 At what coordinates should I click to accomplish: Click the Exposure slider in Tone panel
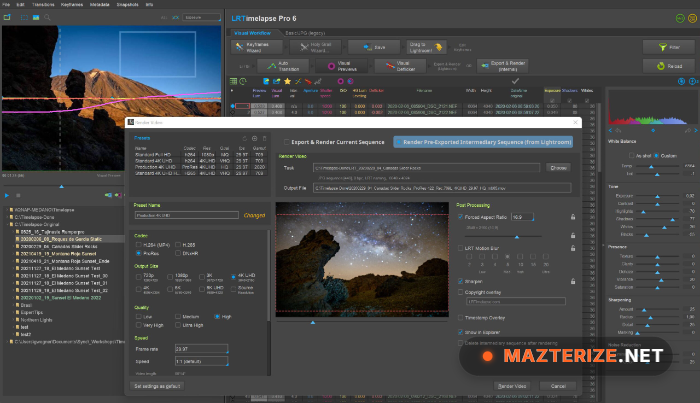pos(658,196)
